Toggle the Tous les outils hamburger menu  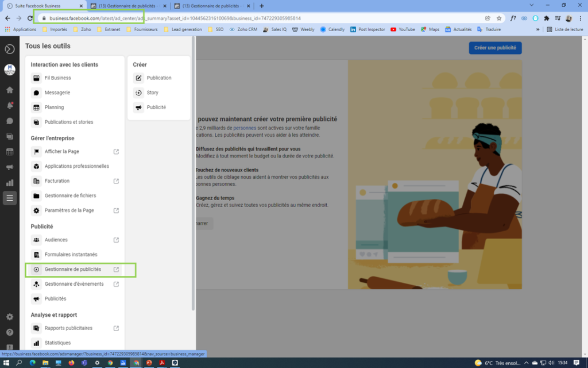(9, 198)
